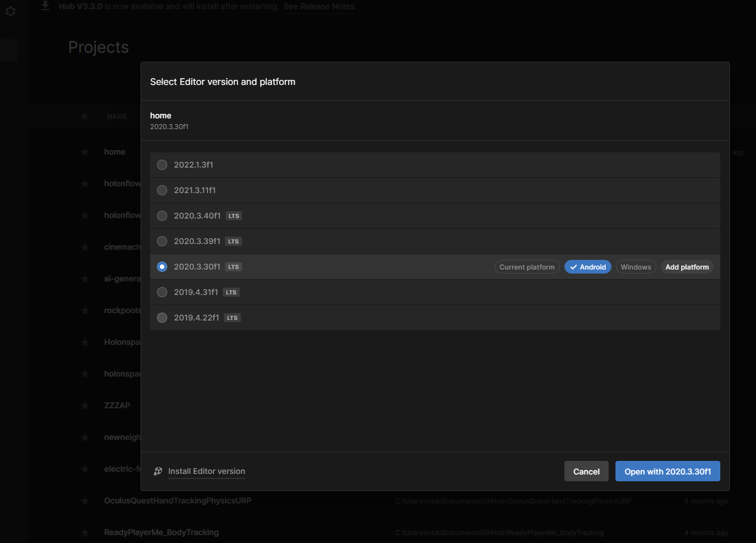Open See Release Notes link
The image size is (756, 543).
tap(319, 6)
